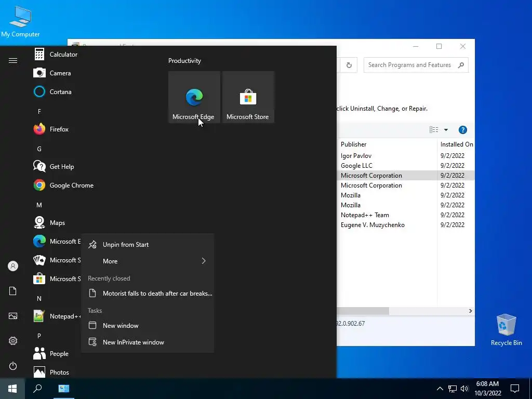Image resolution: width=532 pixels, height=399 pixels.
Task: Expand the Start menu hamburger icon
Action: click(13, 61)
